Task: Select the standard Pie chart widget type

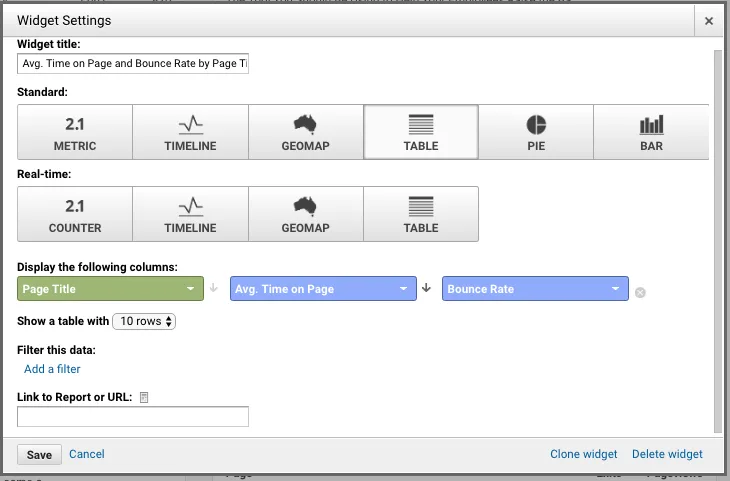Action: coord(536,132)
